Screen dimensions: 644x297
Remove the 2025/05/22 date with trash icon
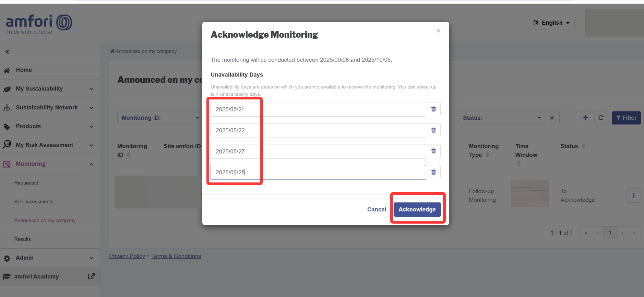433,130
